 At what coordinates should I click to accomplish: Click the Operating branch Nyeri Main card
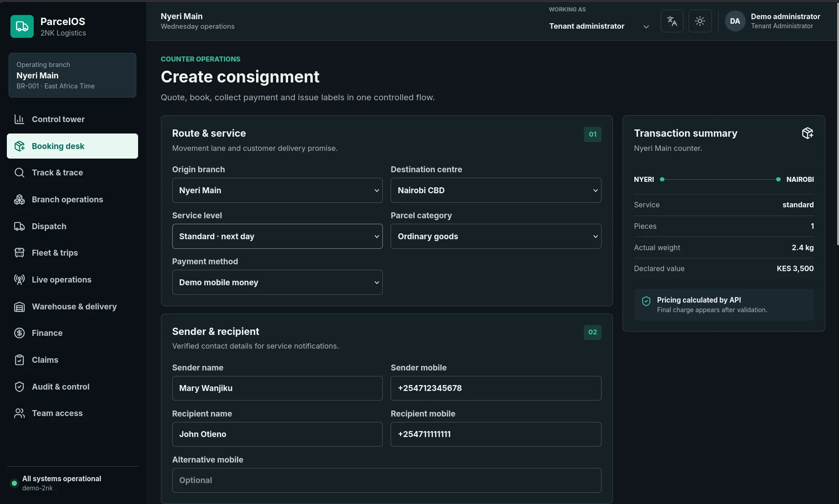tap(72, 75)
